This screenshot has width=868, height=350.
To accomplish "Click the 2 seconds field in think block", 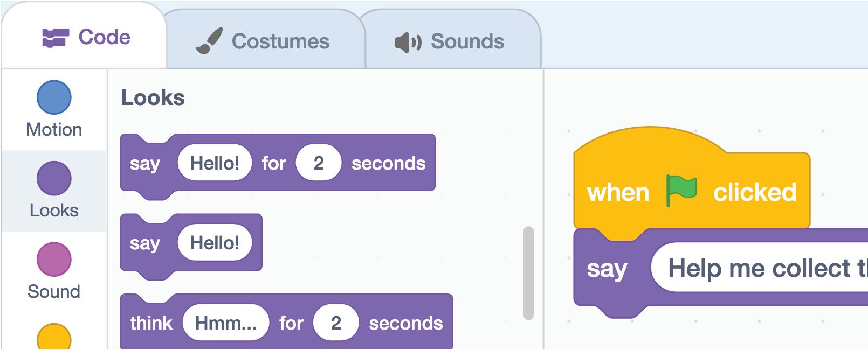I will click(336, 323).
